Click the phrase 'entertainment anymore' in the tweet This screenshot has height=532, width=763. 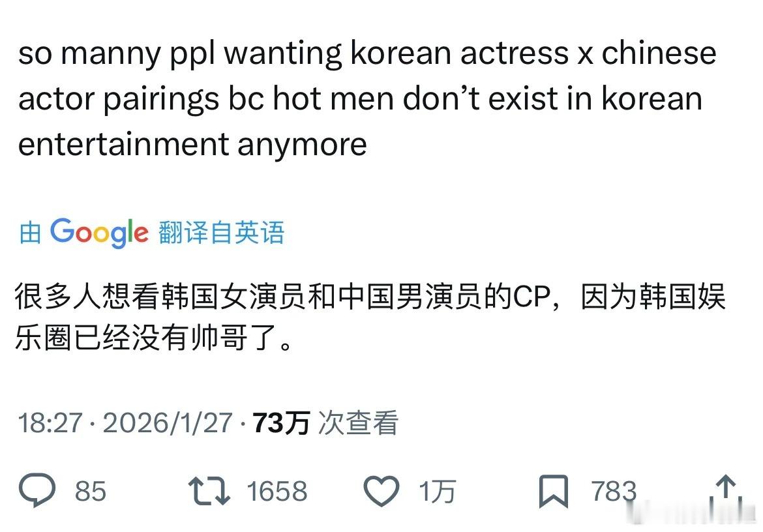[x=192, y=145]
